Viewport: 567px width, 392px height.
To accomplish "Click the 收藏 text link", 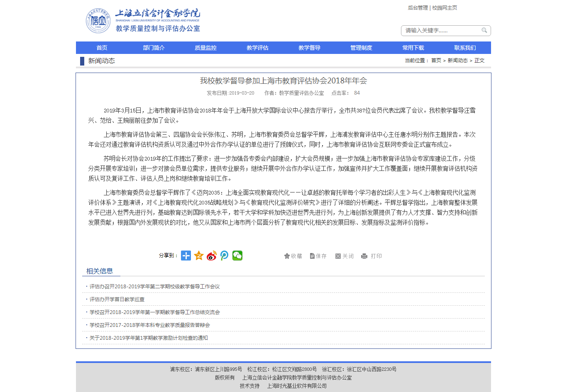I will (x=297, y=256).
